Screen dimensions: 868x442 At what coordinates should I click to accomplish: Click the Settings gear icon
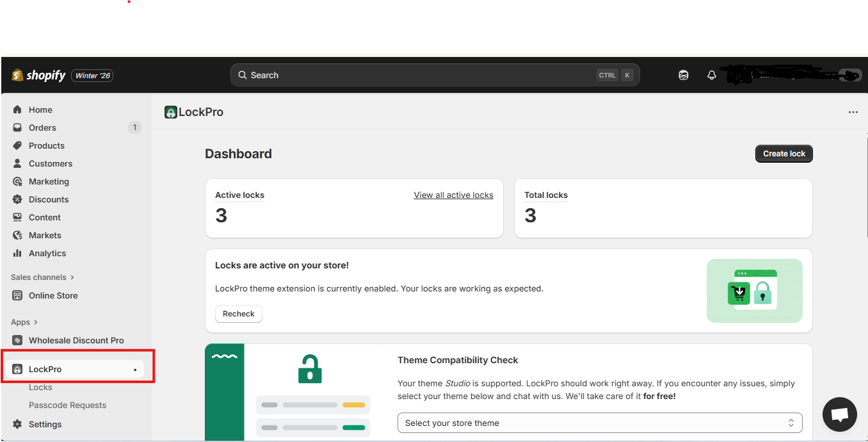click(17, 424)
